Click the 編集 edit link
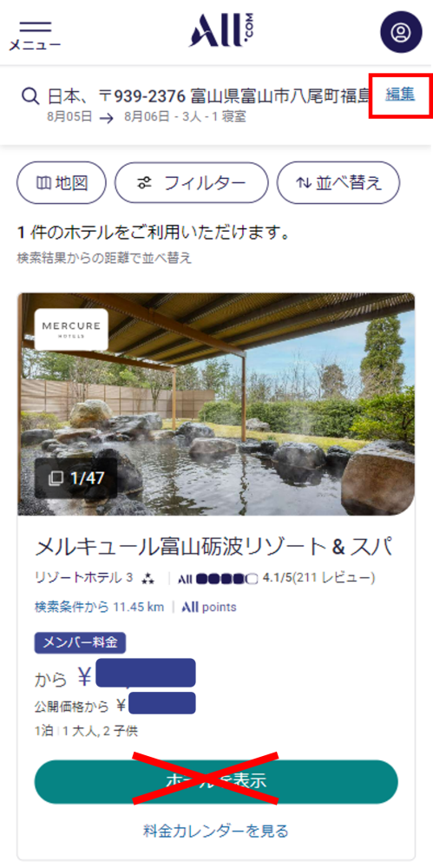433x868 pixels. [400, 95]
